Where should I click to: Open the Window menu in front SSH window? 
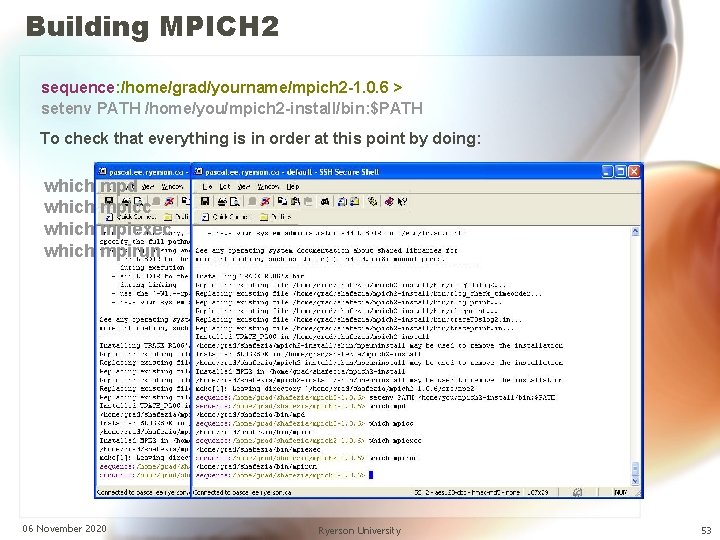point(268,186)
